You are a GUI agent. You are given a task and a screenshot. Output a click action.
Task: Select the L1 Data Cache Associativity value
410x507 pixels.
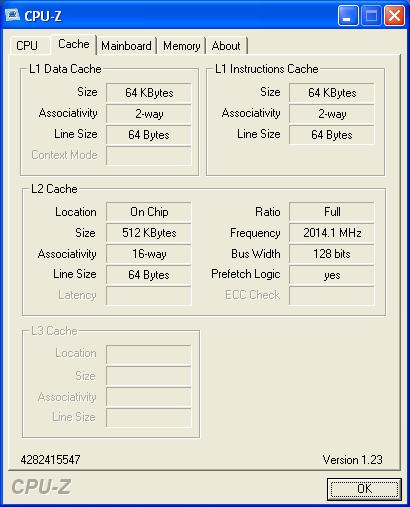point(149,114)
